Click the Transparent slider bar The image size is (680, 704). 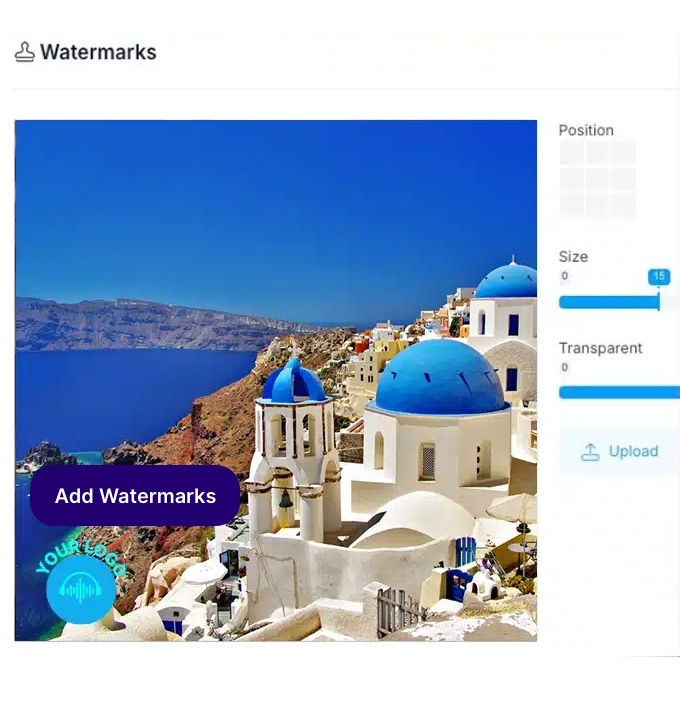pyautogui.click(x=619, y=392)
